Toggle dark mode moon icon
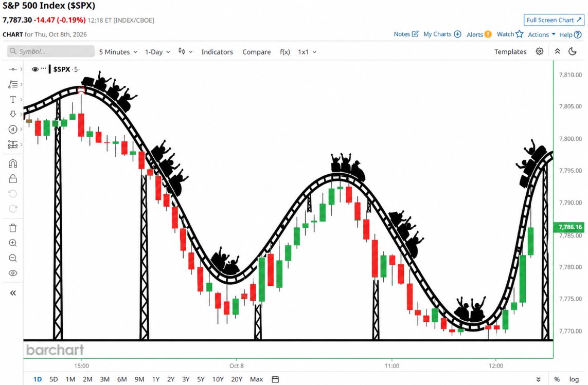This screenshot has width=588, height=385. [572, 51]
